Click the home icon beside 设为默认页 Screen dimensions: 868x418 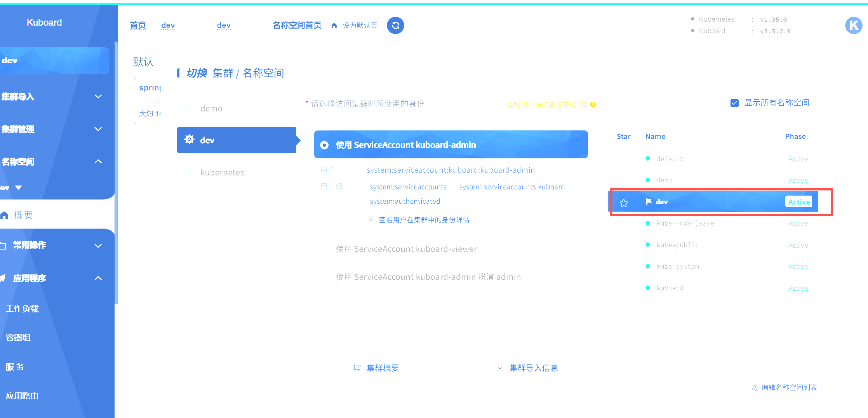coord(334,26)
